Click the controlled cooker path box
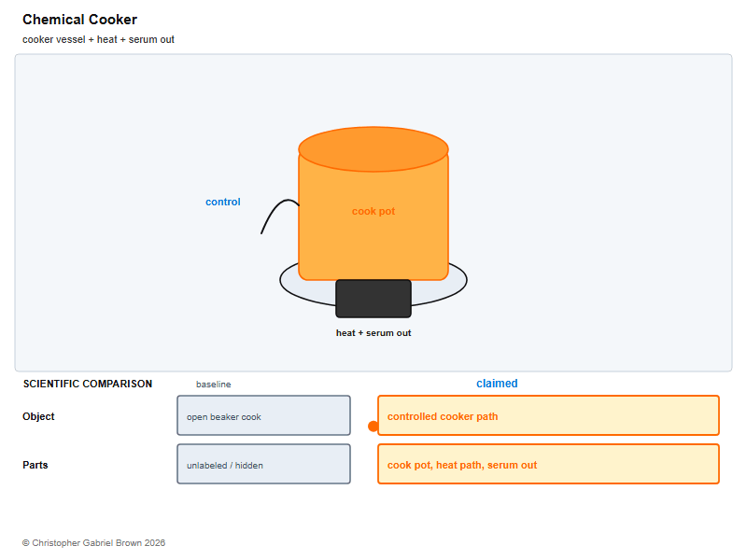The image size is (747, 560). click(x=548, y=415)
